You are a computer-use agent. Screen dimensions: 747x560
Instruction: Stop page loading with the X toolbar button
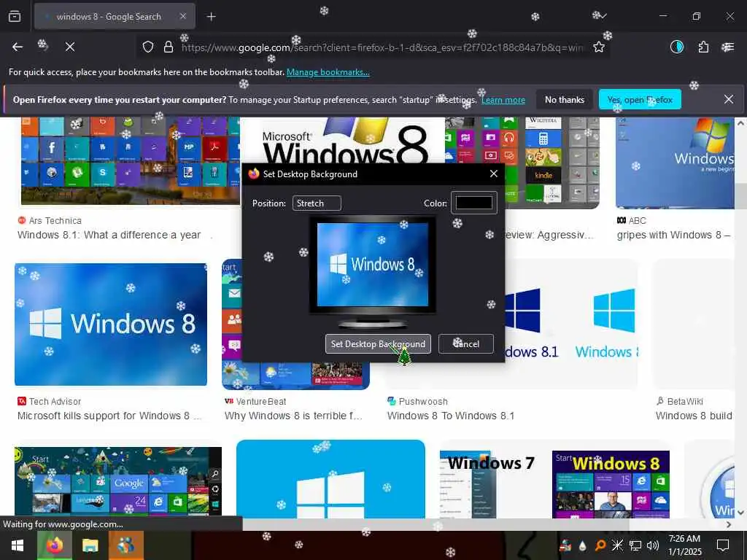click(70, 47)
